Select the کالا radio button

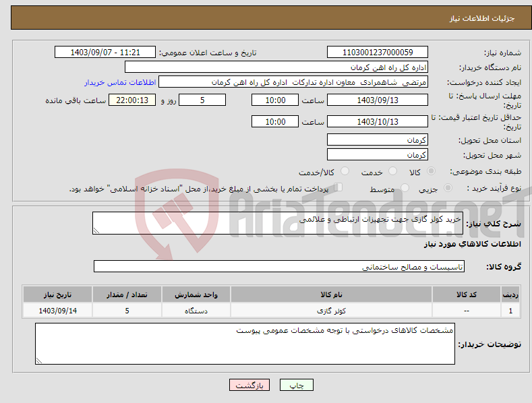point(431,171)
